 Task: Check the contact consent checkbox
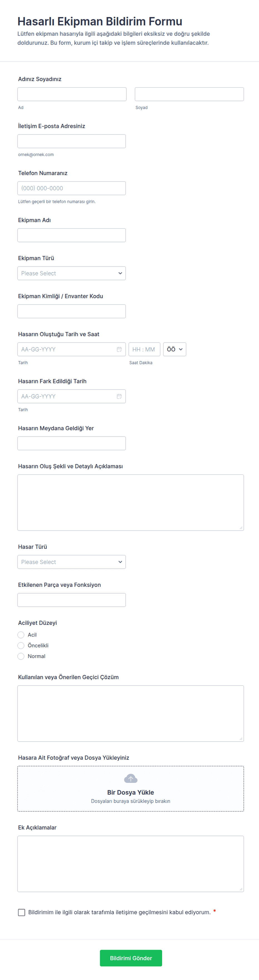[x=22, y=912]
